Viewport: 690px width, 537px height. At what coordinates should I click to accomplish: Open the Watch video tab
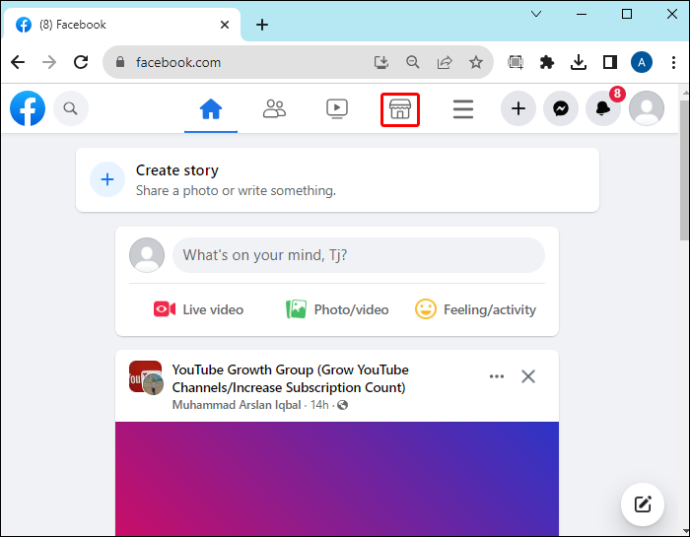click(x=337, y=109)
